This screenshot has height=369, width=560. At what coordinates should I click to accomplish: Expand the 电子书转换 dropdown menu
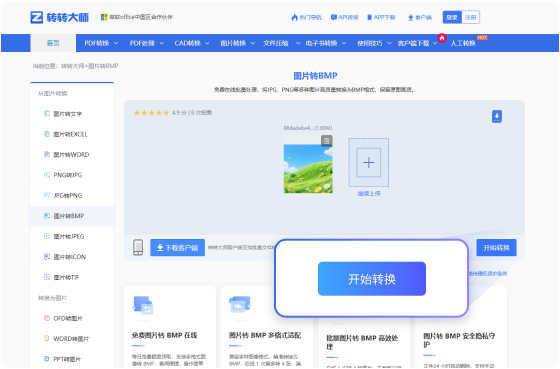pyautogui.click(x=326, y=43)
